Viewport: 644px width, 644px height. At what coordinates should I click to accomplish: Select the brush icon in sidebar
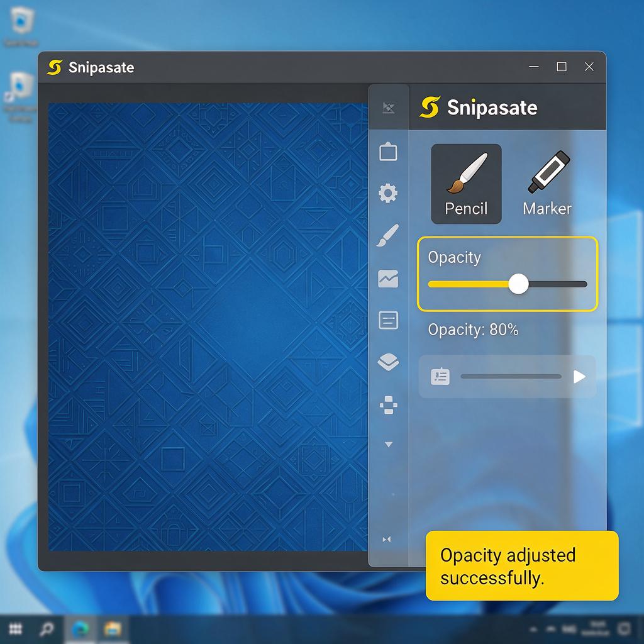pos(387,235)
